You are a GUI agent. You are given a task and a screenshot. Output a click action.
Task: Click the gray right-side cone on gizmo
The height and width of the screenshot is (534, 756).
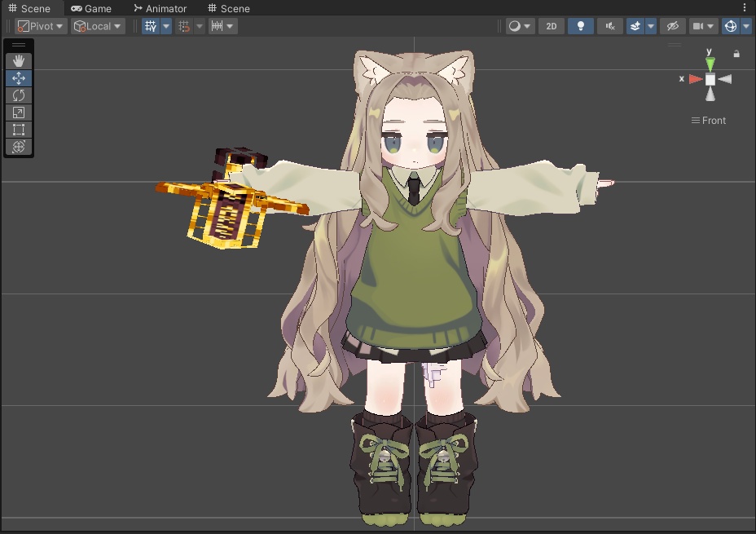point(725,79)
